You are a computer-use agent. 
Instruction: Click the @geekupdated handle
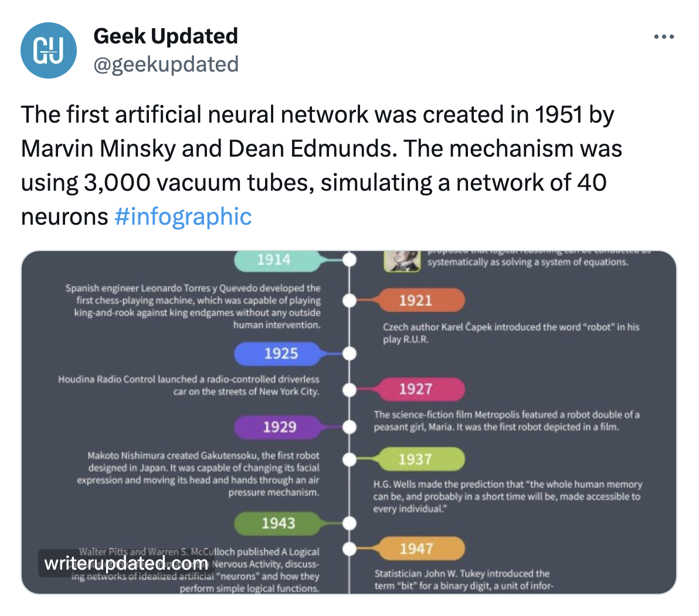click(166, 64)
